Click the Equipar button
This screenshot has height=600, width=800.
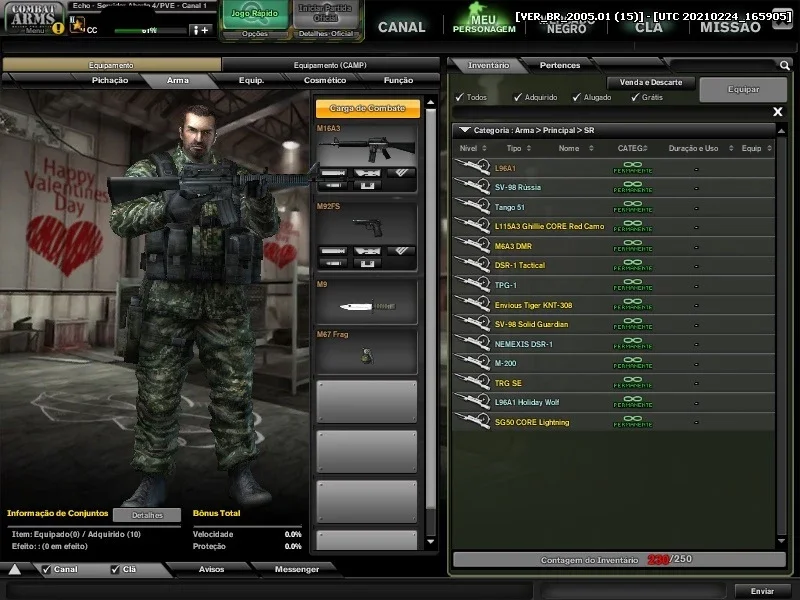743,89
